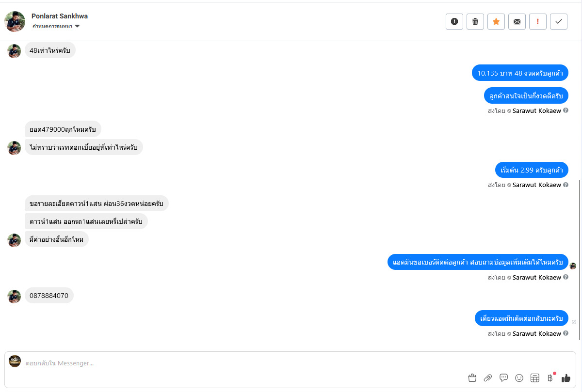
Task: Toggle the orange star follow-up flag
Action: [x=496, y=21]
